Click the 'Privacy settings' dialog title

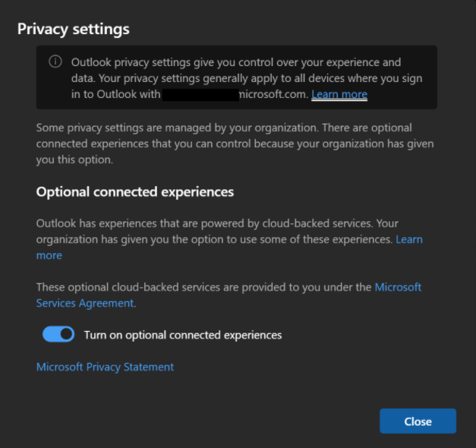[73, 30]
